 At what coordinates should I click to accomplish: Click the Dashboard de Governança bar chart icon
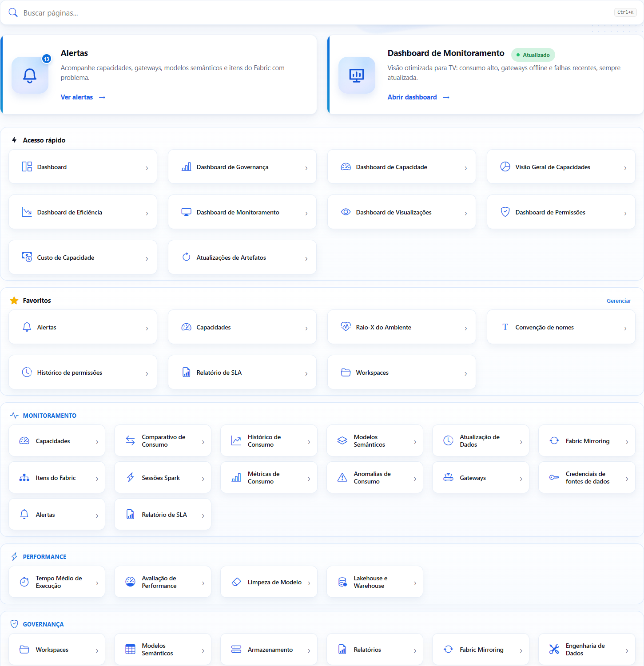(187, 166)
